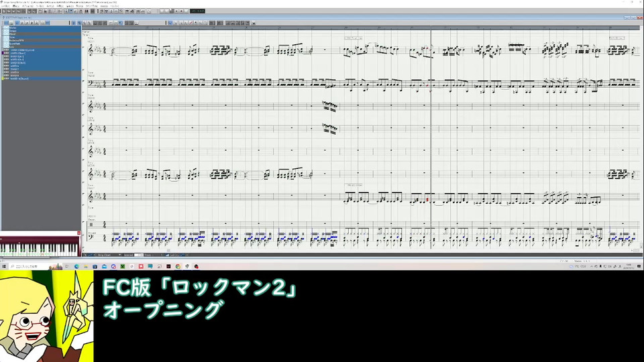
Task: Launch the Excel icon in the taskbar
Action: pos(122,266)
